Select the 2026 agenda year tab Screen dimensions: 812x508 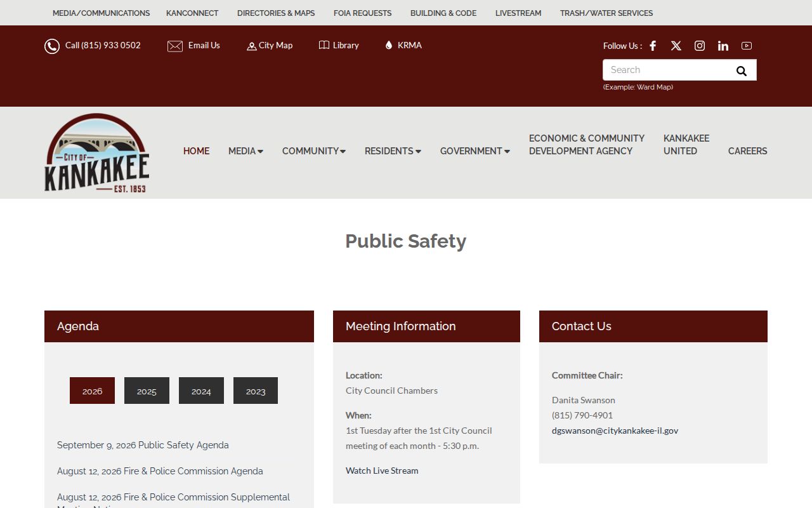pos(92,391)
